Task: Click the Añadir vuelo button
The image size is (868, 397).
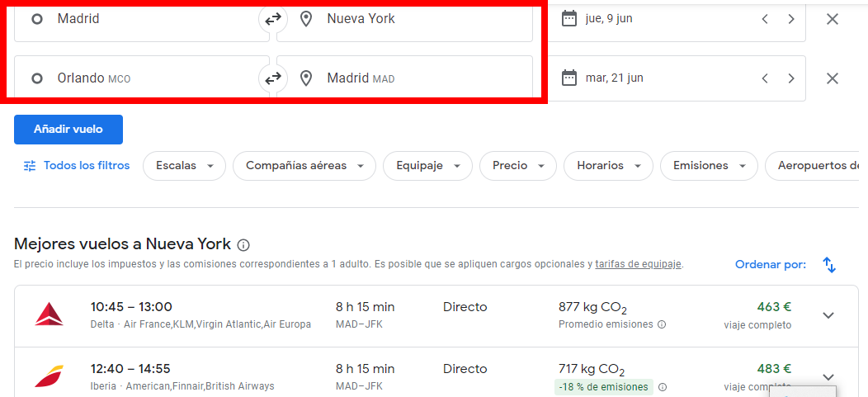Action: pyautogui.click(x=68, y=130)
